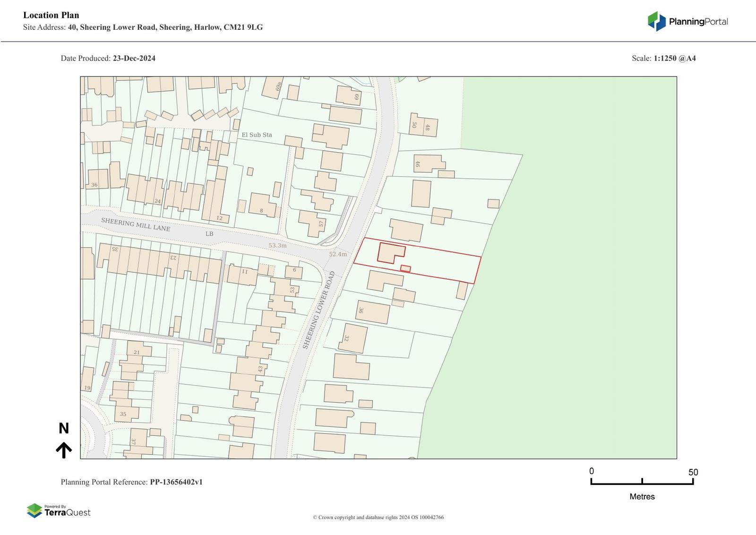Screen dimensions: 756x535
Task: Click the Date Produced 23-Dec-2024 text
Action: tap(108, 58)
